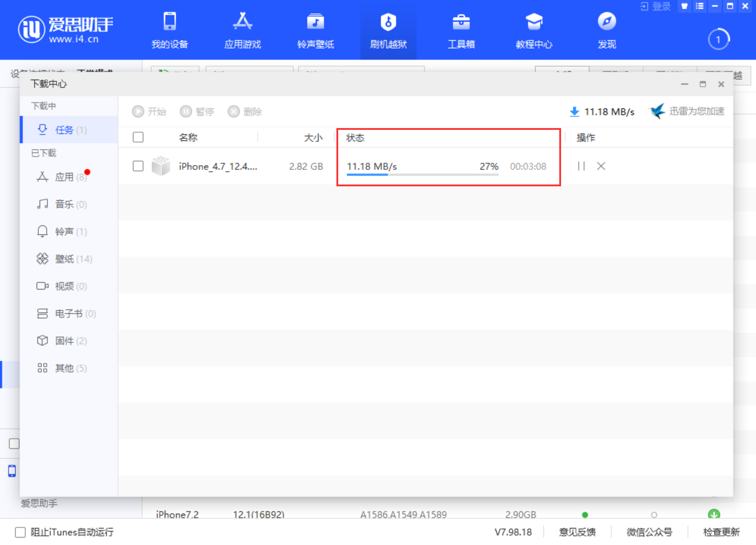
Task: Pause the iPhone firmware download in row
Action: [x=581, y=166]
